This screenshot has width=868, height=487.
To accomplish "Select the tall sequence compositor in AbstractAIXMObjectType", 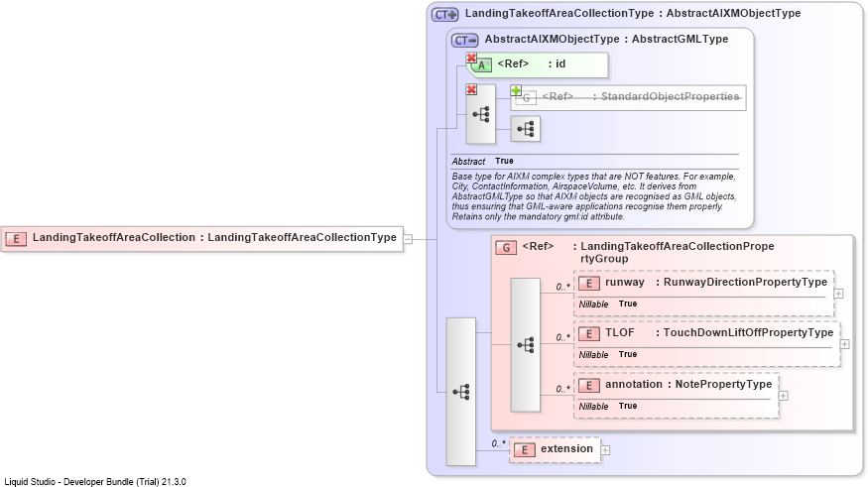I will pos(480,114).
